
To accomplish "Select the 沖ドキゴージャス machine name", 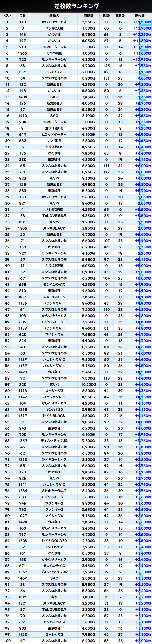I will (54, 459).
